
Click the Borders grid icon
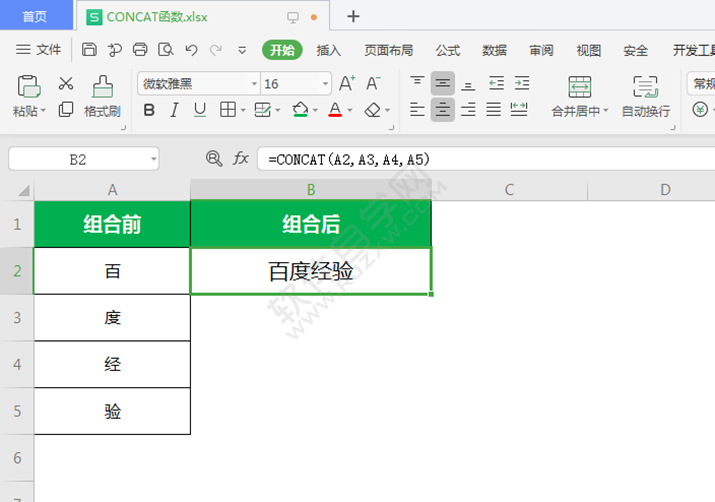coord(228,110)
